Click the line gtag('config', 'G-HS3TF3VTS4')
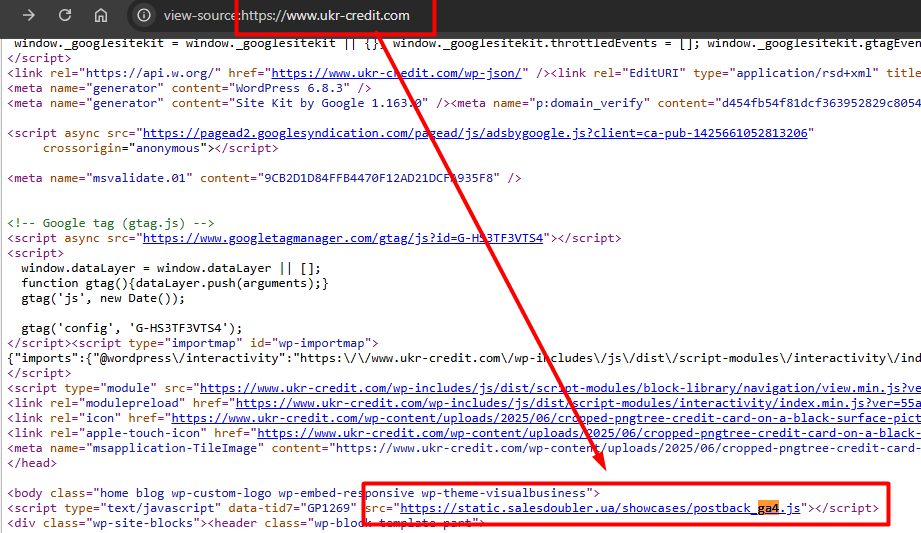This screenshot has width=921, height=533. pos(132,328)
